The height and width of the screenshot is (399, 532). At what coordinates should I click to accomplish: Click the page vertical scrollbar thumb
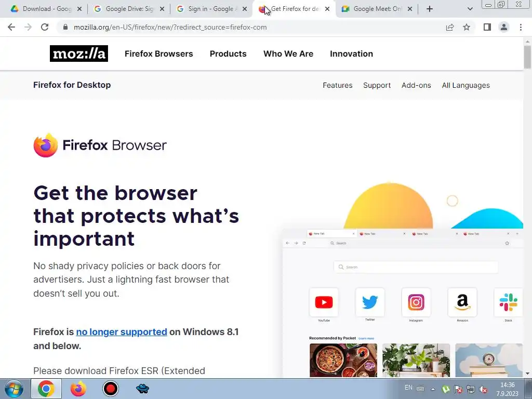coord(528,57)
